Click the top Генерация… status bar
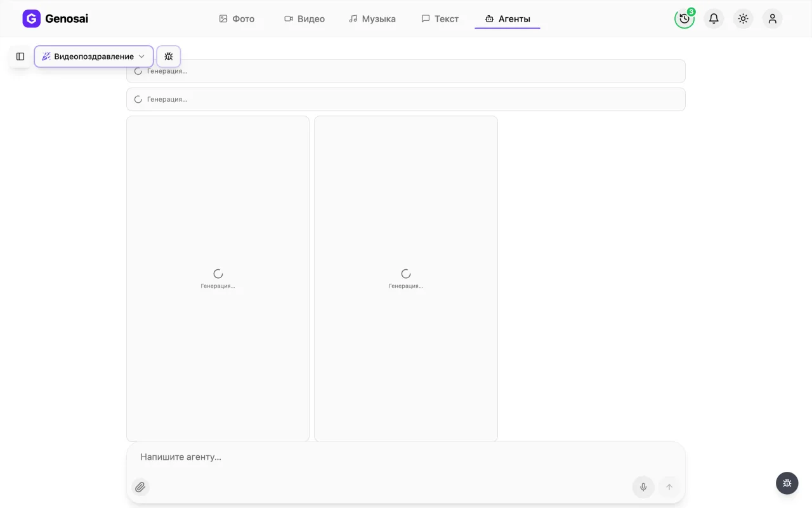Screen dimensions: 812x508 tap(406, 71)
